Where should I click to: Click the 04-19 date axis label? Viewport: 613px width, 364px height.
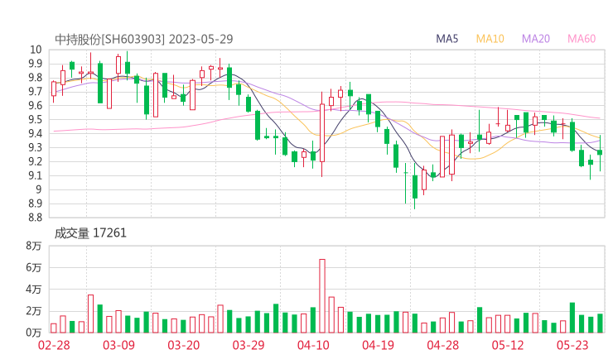tap(378, 345)
